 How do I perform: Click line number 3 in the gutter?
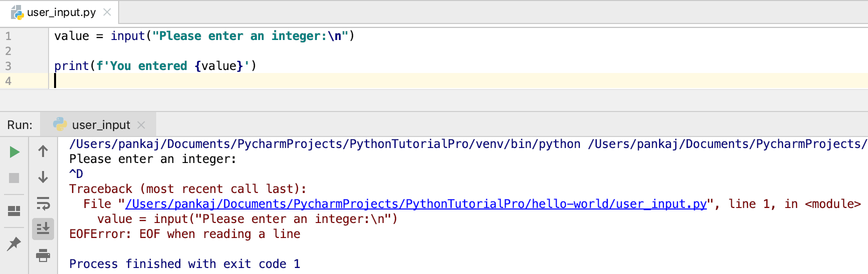point(9,66)
